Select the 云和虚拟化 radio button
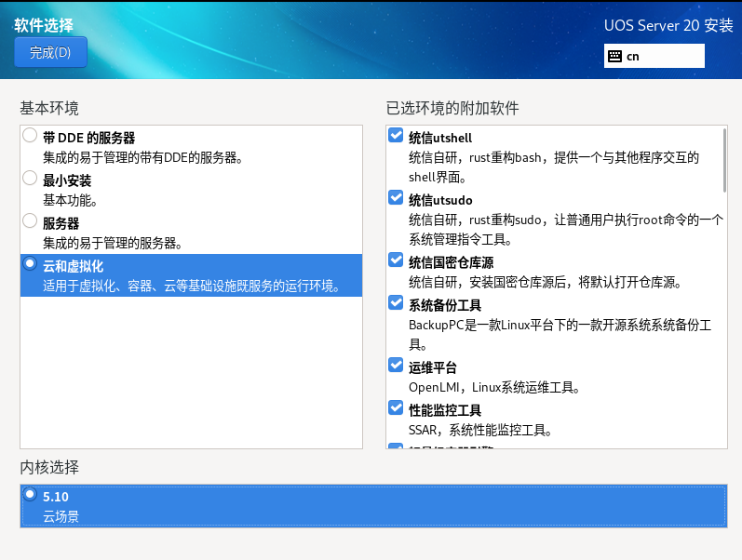742x560 pixels. (30, 263)
